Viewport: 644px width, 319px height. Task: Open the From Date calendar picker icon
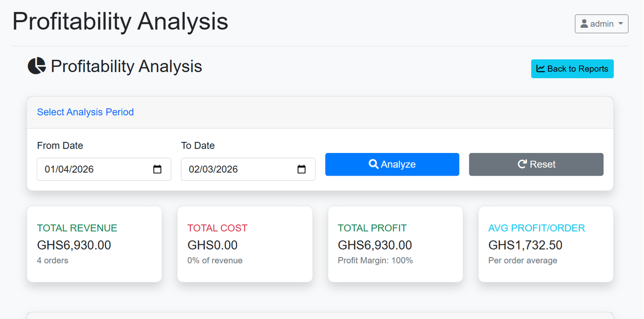click(157, 169)
